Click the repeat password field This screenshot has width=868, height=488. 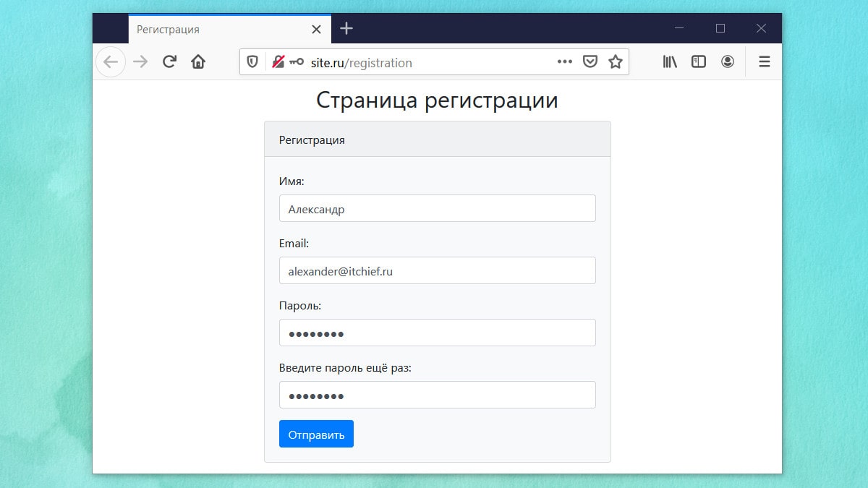[438, 395]
